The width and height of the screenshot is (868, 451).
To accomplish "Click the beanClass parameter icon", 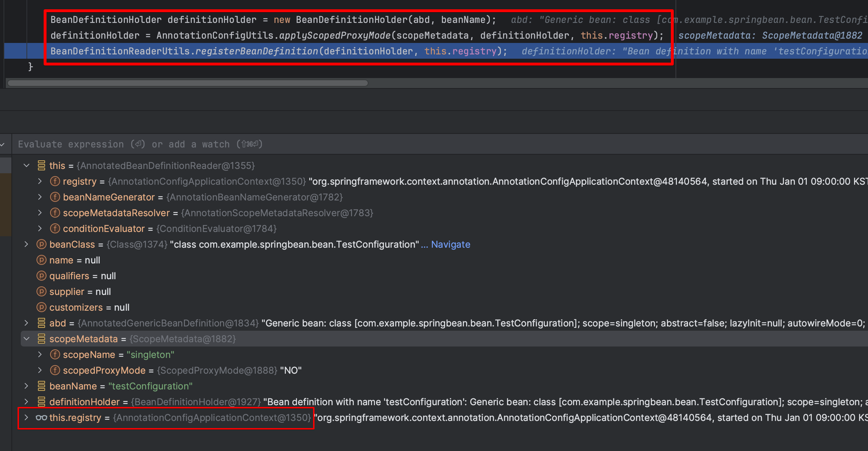I will click(x=42, y=244).
